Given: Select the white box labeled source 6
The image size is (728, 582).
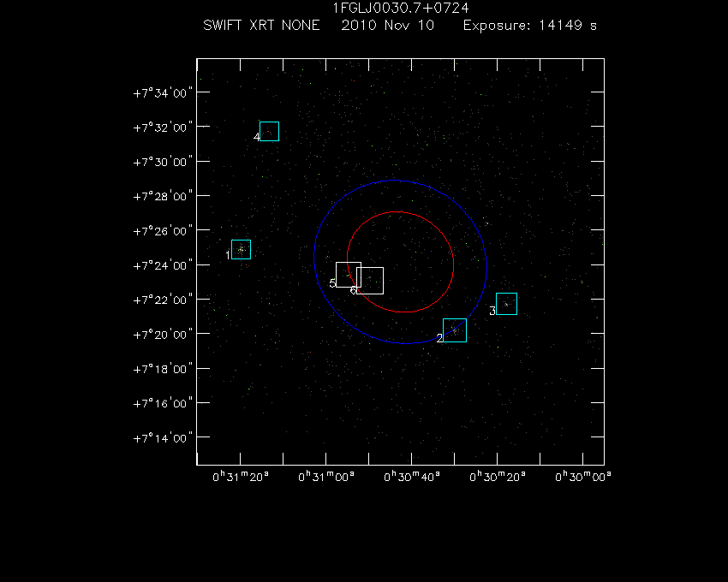Looking at the screenshot, I should point(370,281).
